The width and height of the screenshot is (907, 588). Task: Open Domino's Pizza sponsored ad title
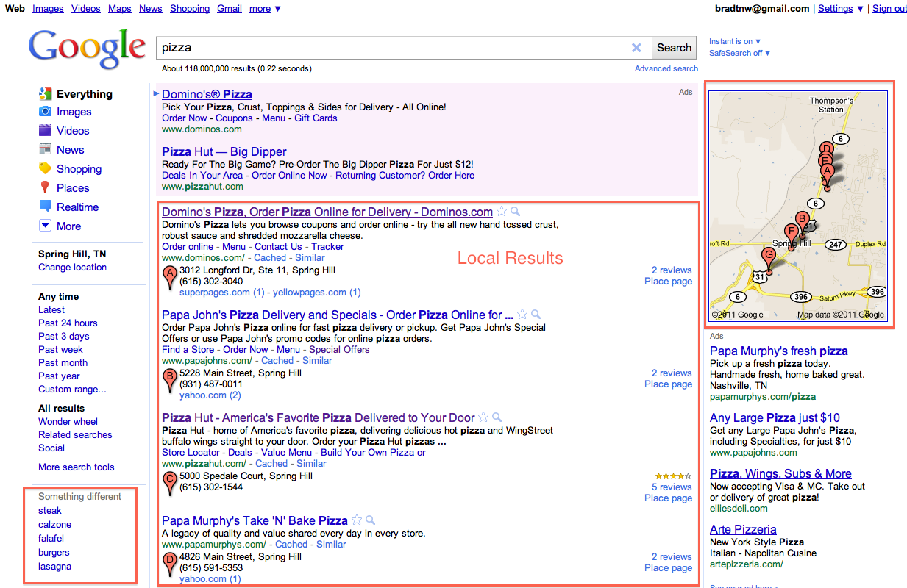pos(207,94)
